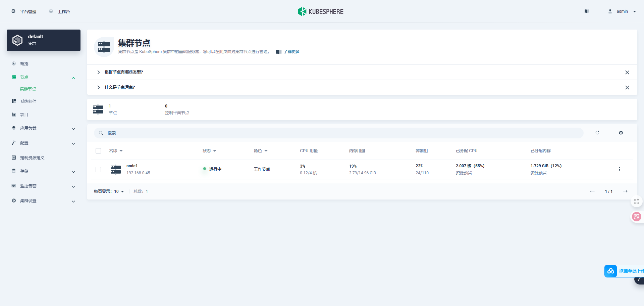The height and width of the screenshot is (306, 644).
Task: Open the admin user dropdown
Action: pos(622,11)
